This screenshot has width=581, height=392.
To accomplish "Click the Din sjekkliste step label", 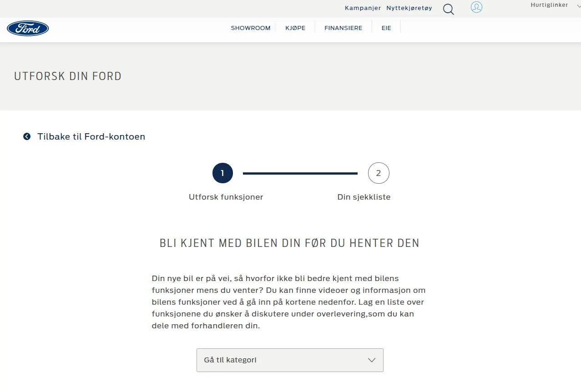I will coord(364,197).
